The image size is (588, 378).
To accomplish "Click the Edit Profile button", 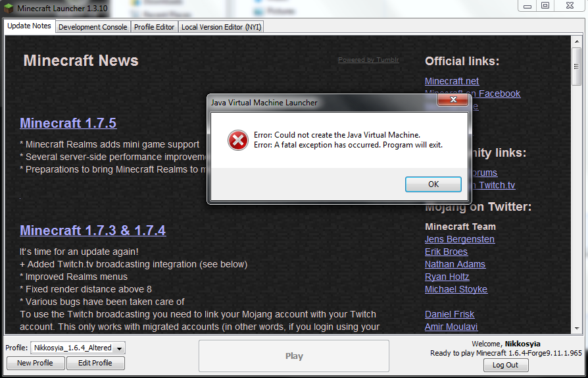I will point(96,363).
